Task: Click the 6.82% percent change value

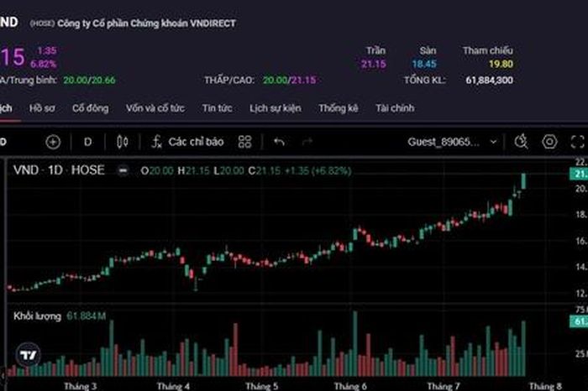Action: coord(43,64)
